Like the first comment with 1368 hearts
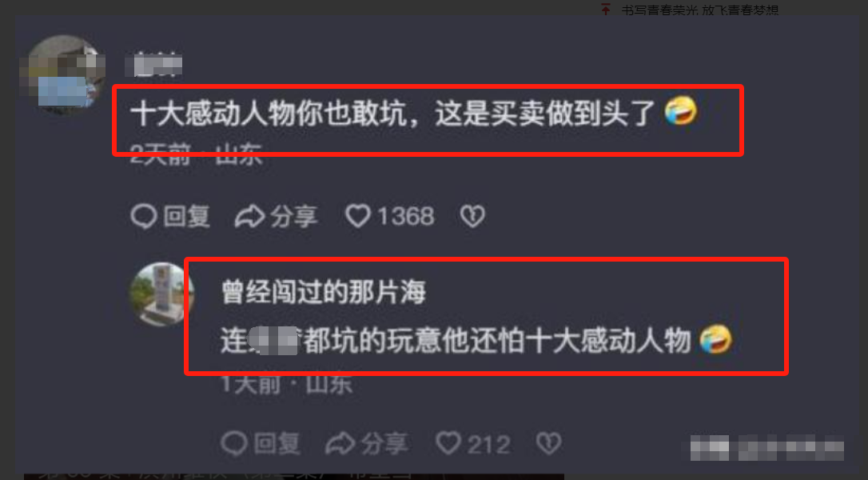 point(357,216)
